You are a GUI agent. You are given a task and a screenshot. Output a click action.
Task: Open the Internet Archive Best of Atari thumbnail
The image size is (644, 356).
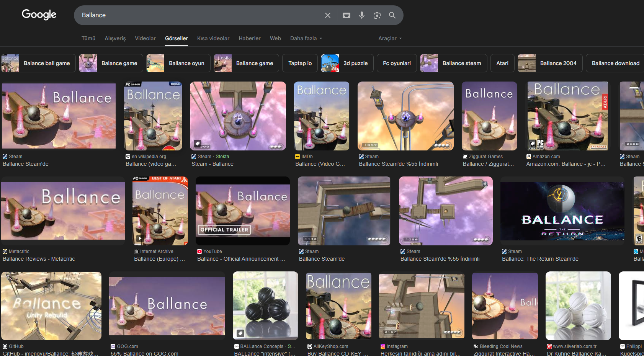pyautogui.click(x=160, y=211)
